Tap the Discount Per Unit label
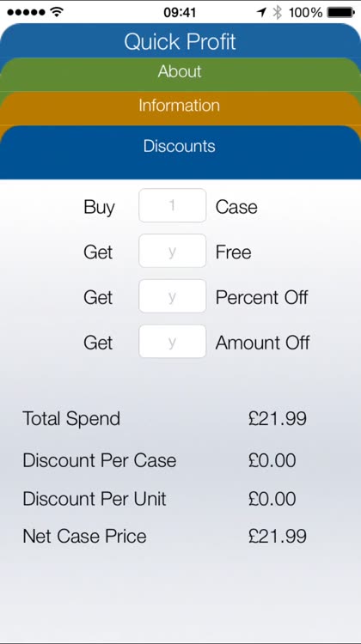 (x=95, y=499)
